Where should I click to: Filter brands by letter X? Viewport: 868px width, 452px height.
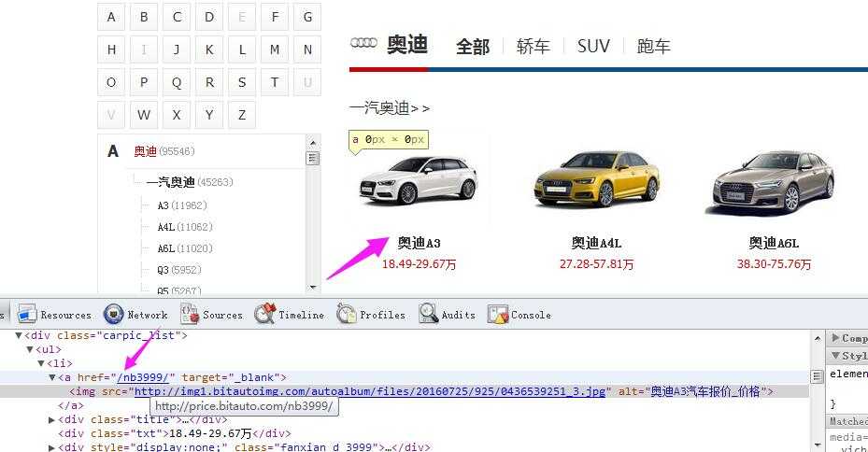[177, 115]
